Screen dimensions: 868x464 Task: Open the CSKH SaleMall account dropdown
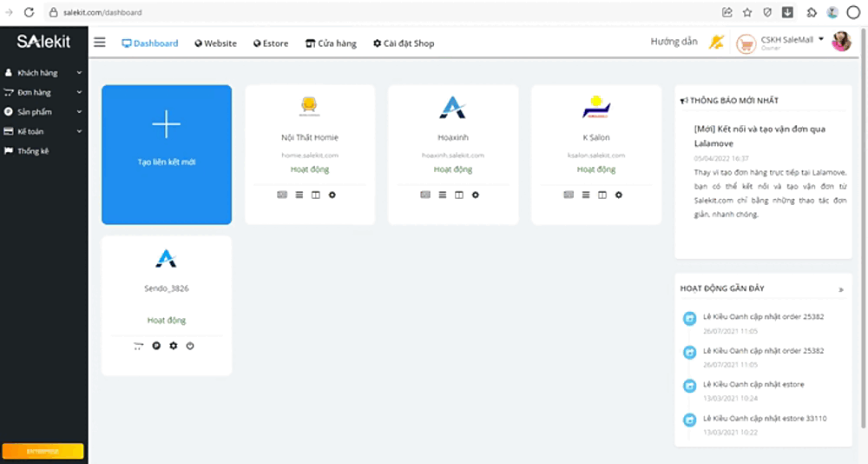[x=792, y=40]
